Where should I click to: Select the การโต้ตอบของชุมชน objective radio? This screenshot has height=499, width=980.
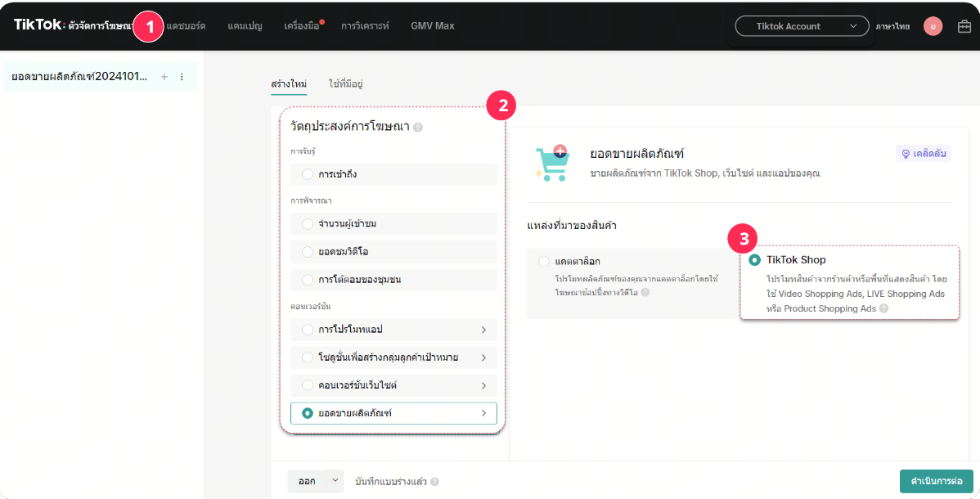pos(308,280)
